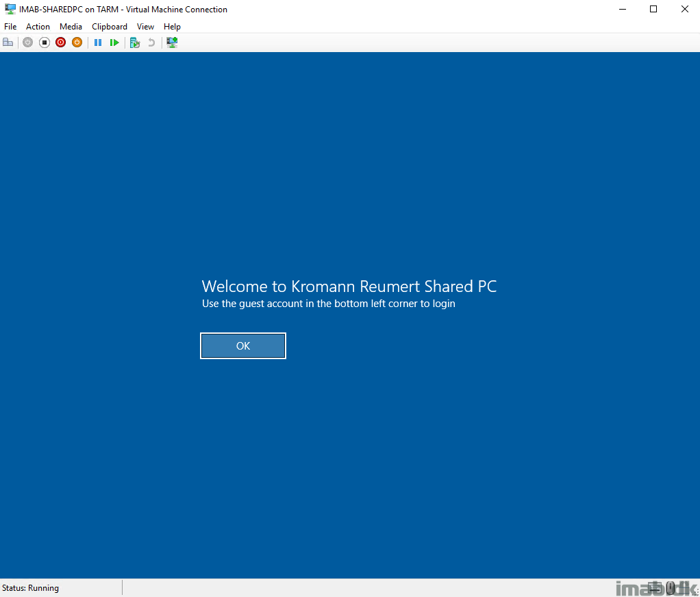The image size is (700, 597).
Task: Open the View menu
Action: pos(145,26)
